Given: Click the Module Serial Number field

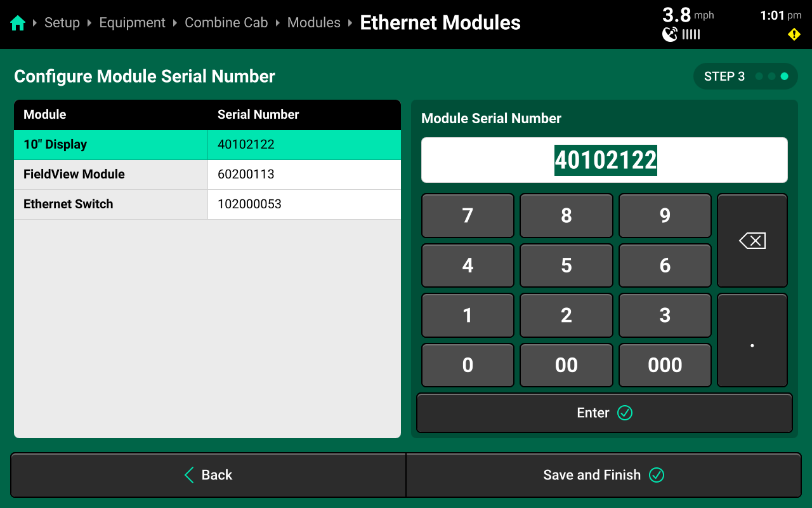Looking at the screenshot, I should pyautogui.click(x=604, y=160).
